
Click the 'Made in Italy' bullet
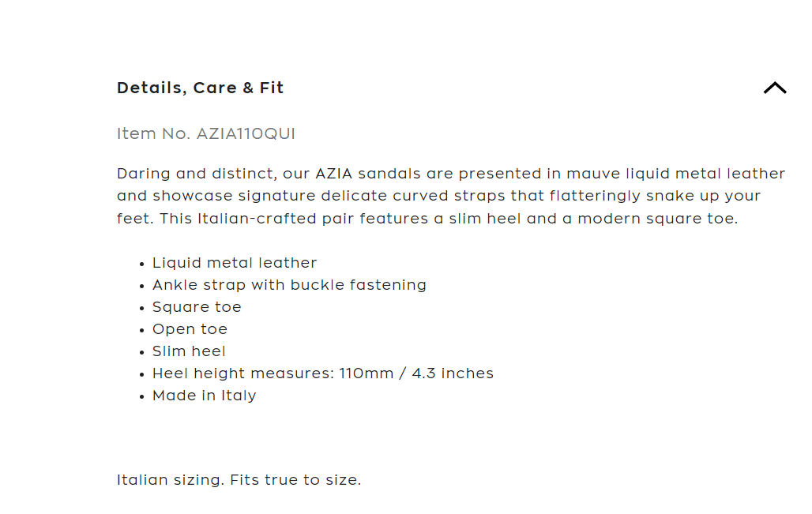[x=204, y=396]
